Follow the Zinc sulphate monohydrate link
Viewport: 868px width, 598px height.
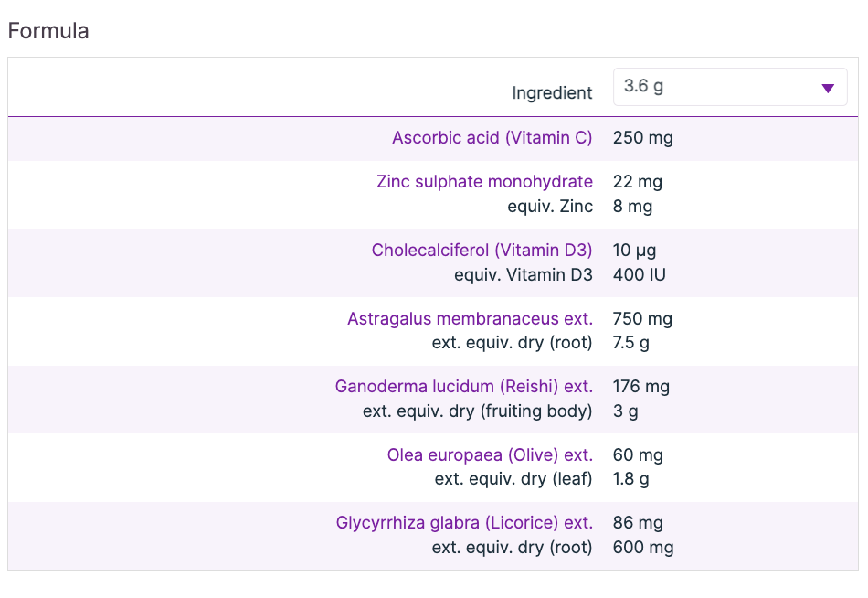click(484, 181)
